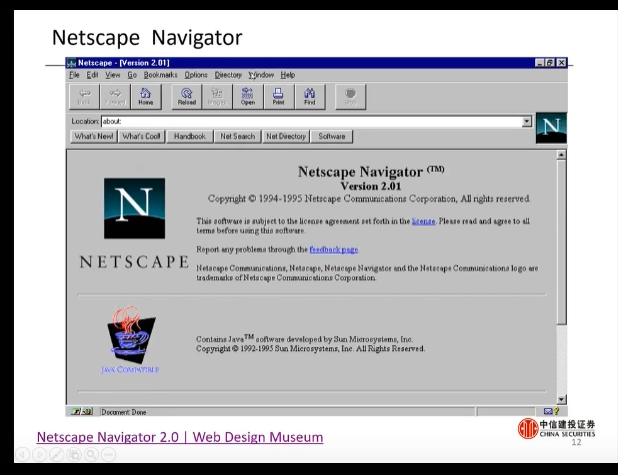Image resolution: width=618 pixels, height=475 pixels.
Task: Open the Directory menu
Action: click(x=228, y=75)
